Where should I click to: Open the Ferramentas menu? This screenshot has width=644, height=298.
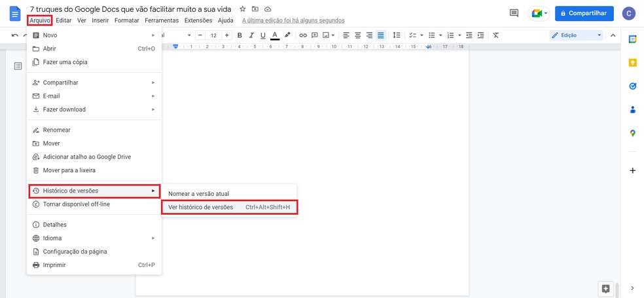click(x=162, y=20)
